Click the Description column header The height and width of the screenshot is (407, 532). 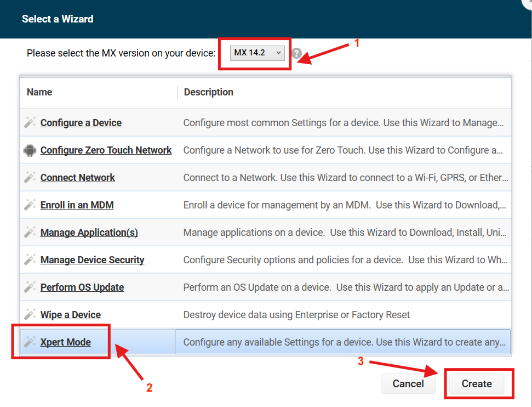coord(209,92)
